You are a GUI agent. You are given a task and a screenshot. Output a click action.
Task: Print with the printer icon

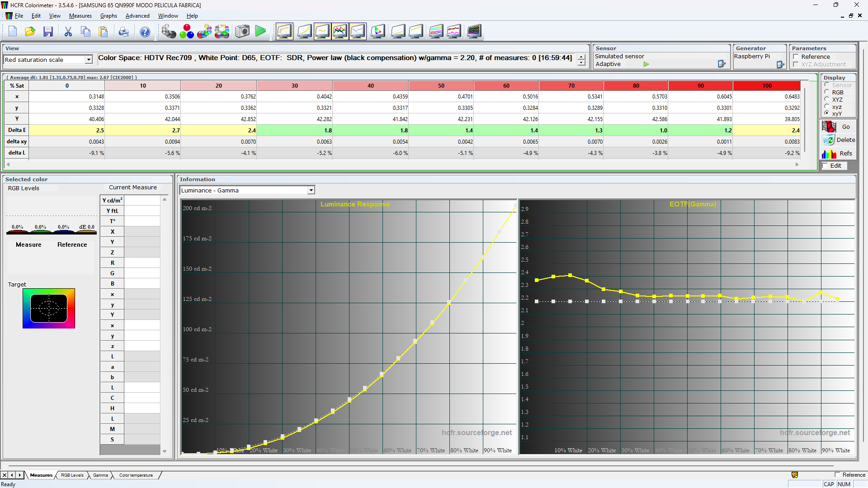pyautogui.click(x=123, y=32)
